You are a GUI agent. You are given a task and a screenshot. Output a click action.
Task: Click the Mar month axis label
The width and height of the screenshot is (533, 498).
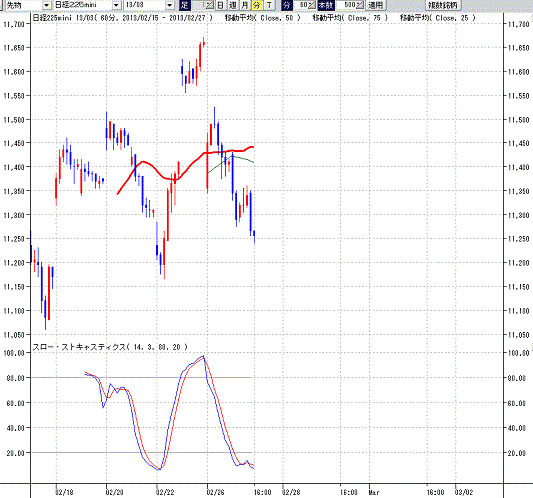(374, 492)
